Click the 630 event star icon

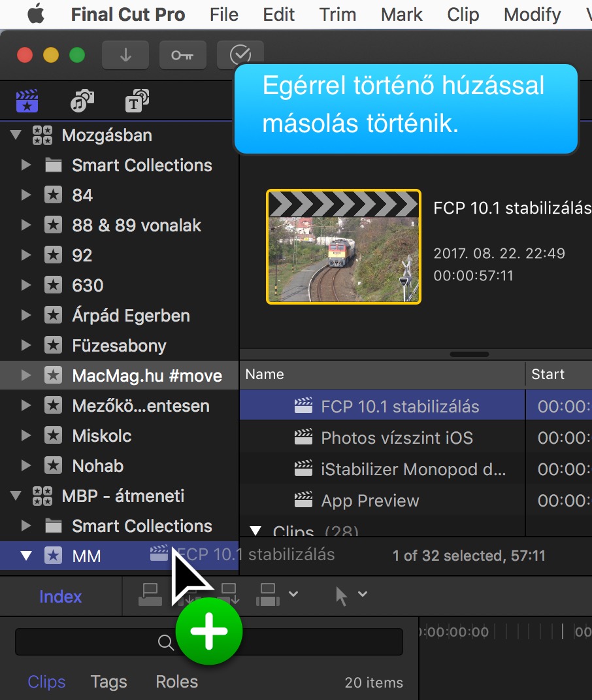coord(53,285)
